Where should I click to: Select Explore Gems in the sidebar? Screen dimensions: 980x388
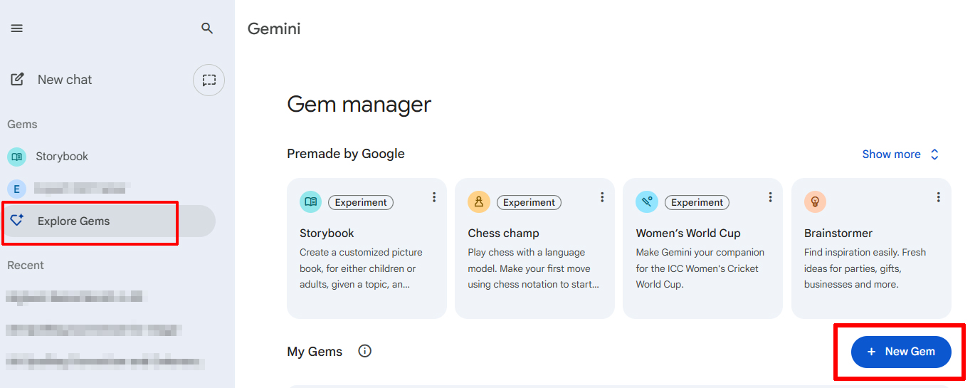pos(73,221)
